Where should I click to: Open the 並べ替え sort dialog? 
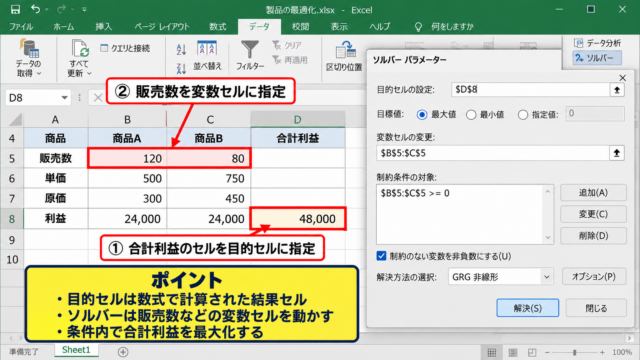tap(207, 56)
